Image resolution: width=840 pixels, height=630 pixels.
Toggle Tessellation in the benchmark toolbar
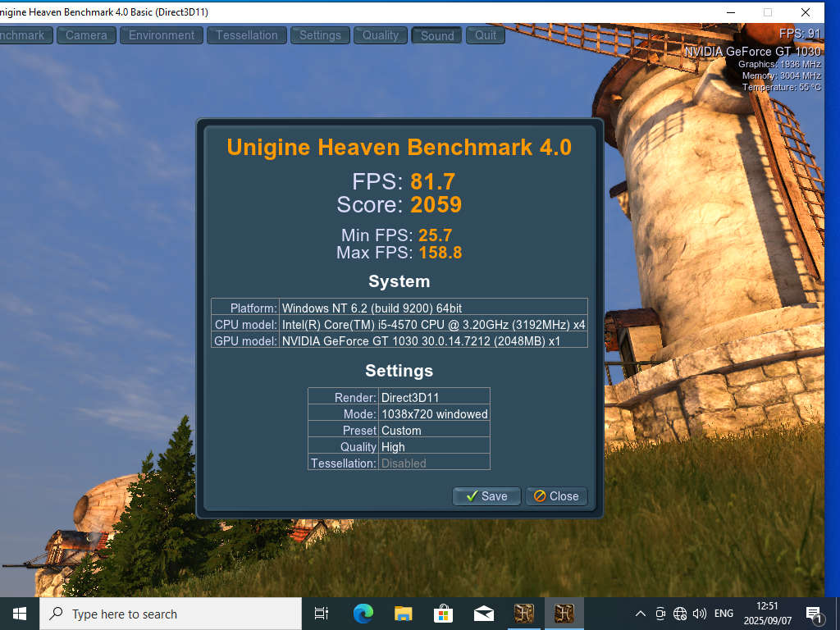pos(246,35)
